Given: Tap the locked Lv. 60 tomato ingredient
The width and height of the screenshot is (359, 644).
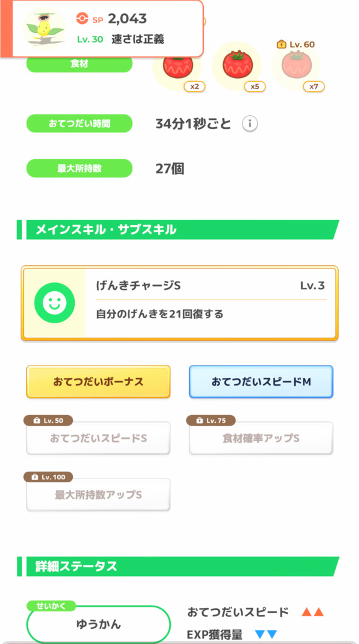Looking at the screenshot, I should (297, 65).
